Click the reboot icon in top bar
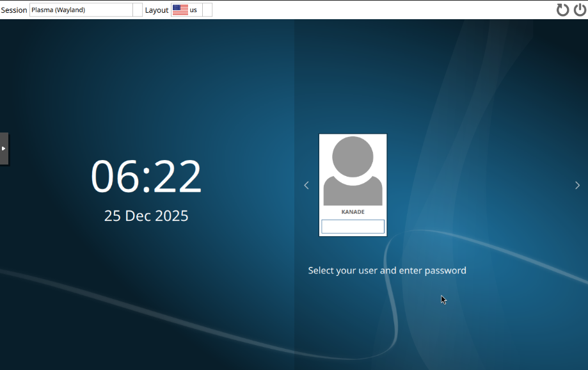The height and width of the screenshot is (370, 588). click(x=562, y=10)
